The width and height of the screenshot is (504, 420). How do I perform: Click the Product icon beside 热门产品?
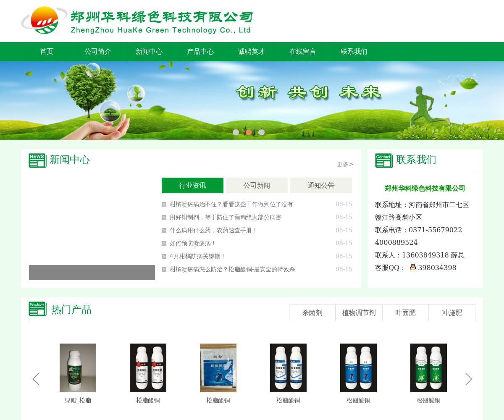click(x=37, y=309)
